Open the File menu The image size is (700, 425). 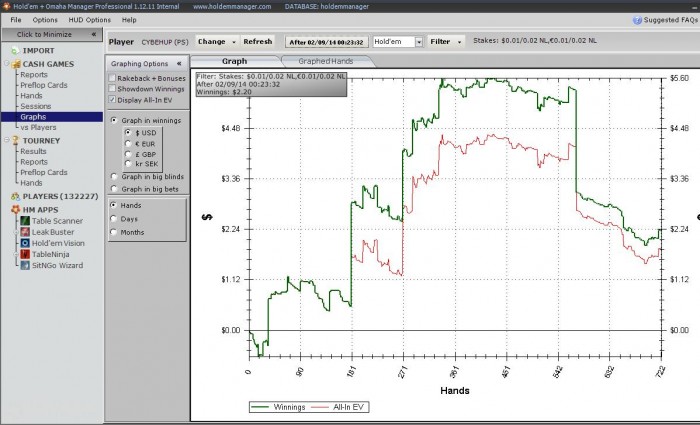pos(16,20)
